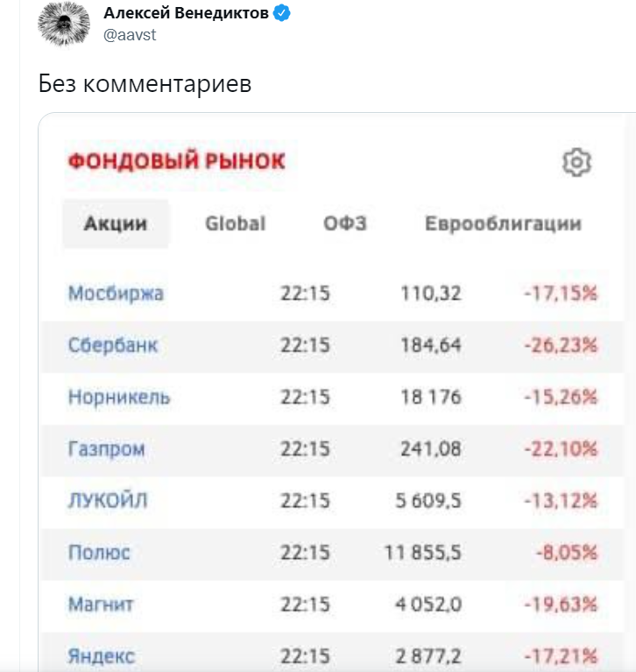Screen dimensions: 636x672
Task: Click the tweet text Без комментариев
Action: click(x=145, y=83)
